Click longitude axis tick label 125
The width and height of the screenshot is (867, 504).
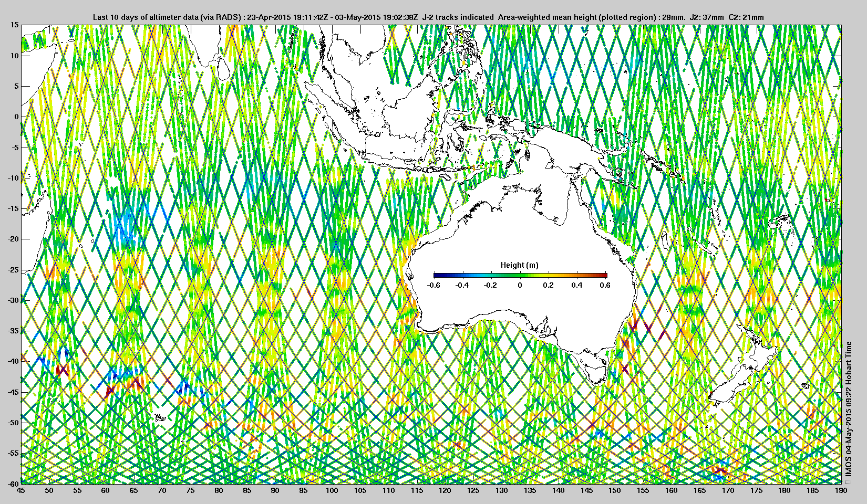(473, 490)
